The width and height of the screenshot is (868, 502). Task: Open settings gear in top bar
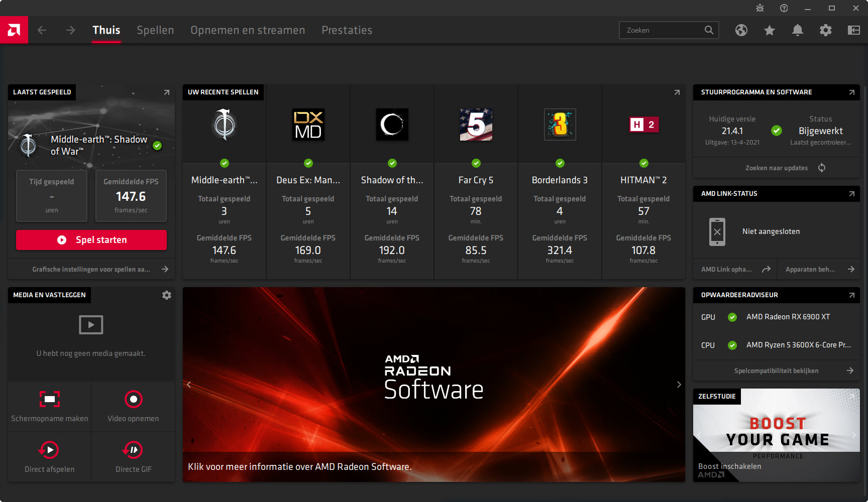pyautogui.click(x=826, y=30)
